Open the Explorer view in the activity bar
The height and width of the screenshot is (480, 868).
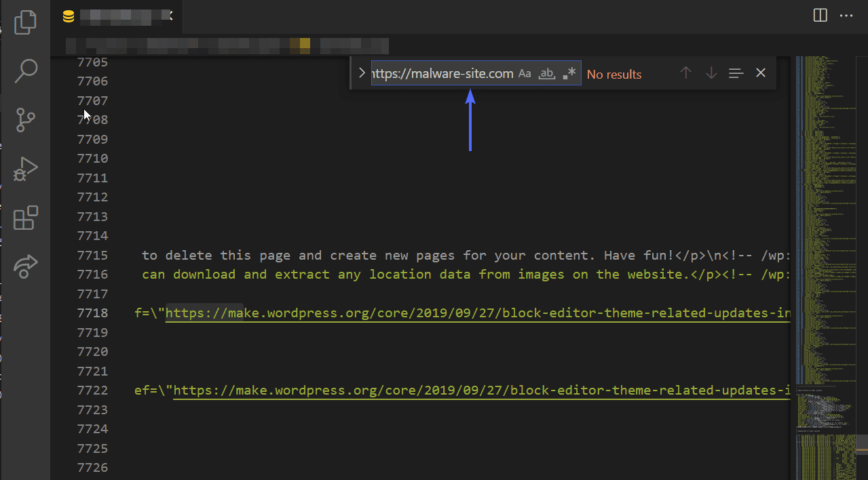pyautogui.click(x=25, y=22)
